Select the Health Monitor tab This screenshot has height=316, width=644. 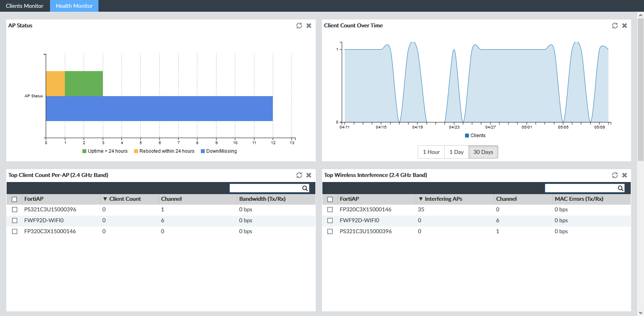pyautogui.click(x=74, y=6)
